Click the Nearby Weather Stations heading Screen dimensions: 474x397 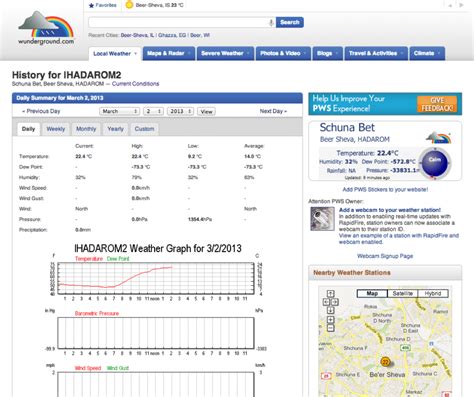pyautogui.click(x=352, y=273)
